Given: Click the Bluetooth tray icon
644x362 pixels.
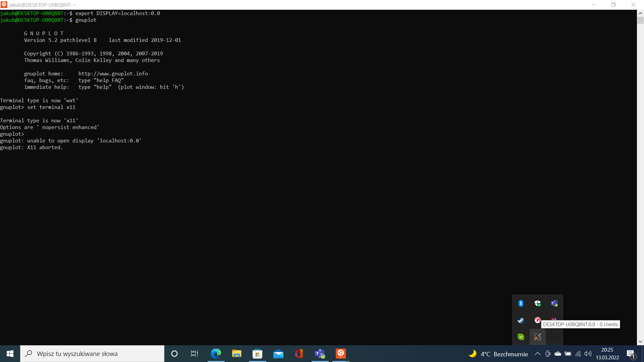Looking at the screenshot, I should click(x=521, y=303).
